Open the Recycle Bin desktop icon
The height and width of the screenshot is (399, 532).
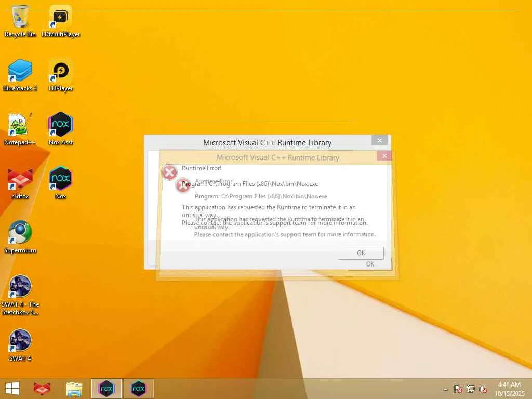(x=20, y=21)
